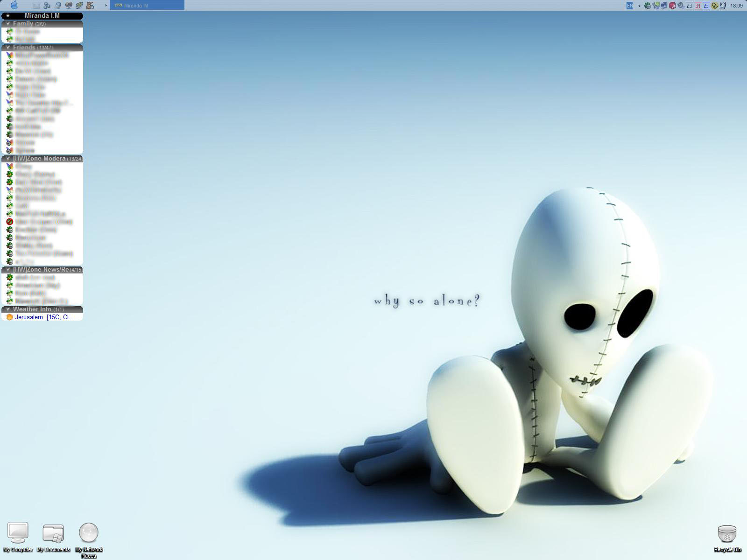
Task: Select the My Documents folder icon
Action: coord(53,537)
